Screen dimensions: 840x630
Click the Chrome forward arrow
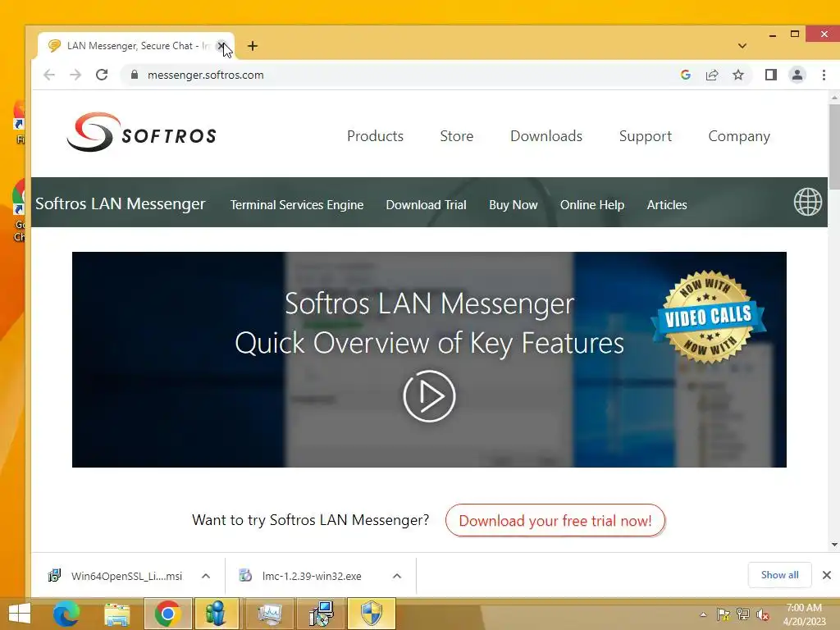tap(75, 75)
